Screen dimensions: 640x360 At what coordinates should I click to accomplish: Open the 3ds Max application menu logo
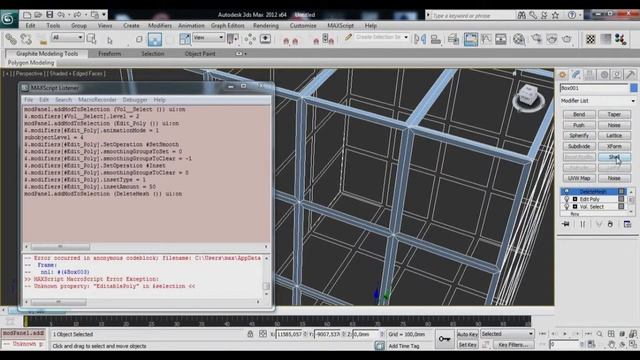[x=8, y=19]
